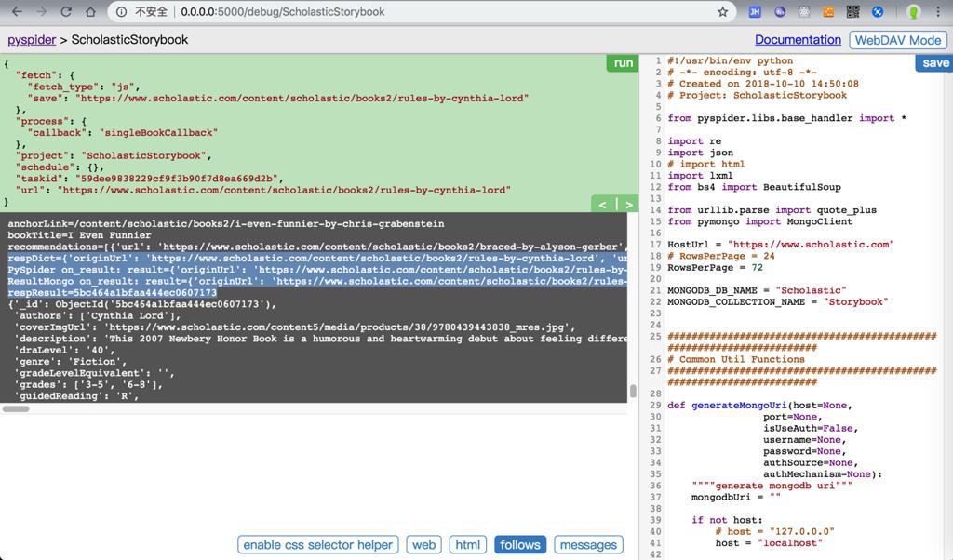This screenshot has height=560, width=953.
Task: Click the '# Project: ScholasticStorybook' comment line
Action: [758, 96]
